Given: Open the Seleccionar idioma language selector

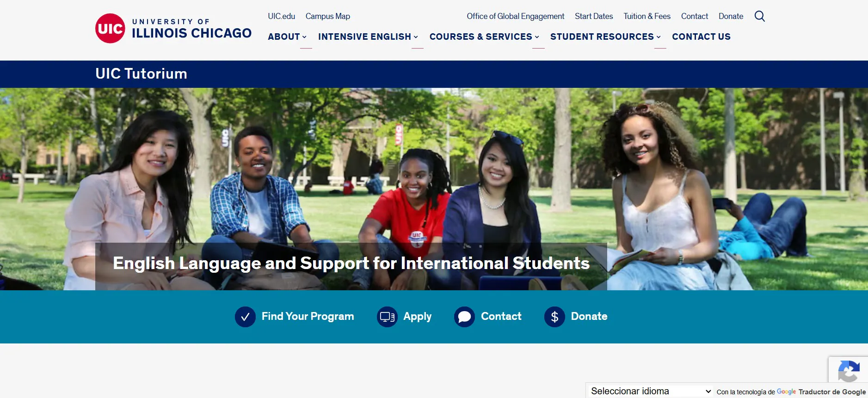Looking at the screenshot, I should (651, 391).
